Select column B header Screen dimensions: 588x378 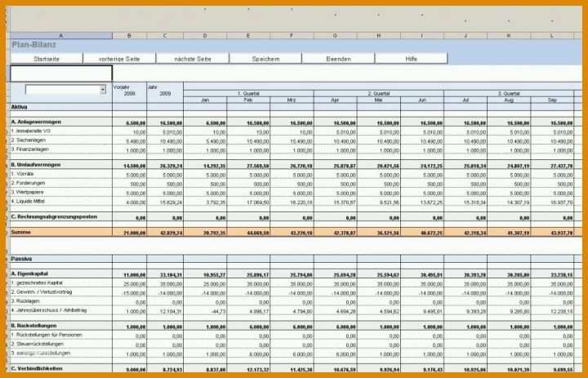pos(129,36)
